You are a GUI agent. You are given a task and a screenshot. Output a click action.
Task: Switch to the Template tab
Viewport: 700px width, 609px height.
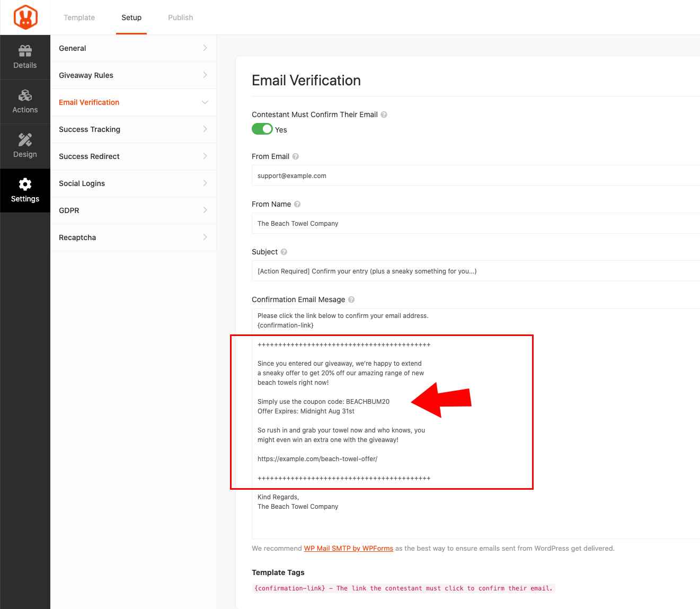pyautogui.click(x=79, y=17)
